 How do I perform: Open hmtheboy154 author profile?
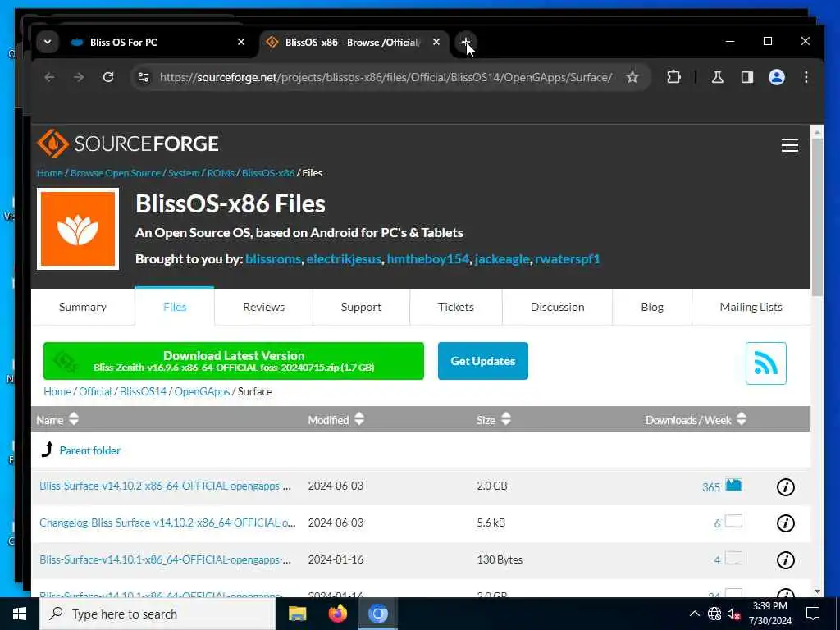(x=427, y=259)
